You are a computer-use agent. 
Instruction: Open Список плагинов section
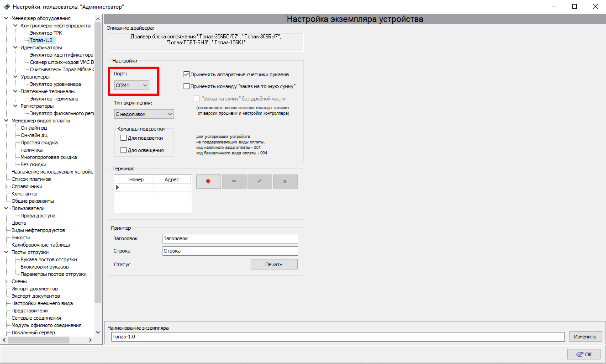[x=32, y=179]
